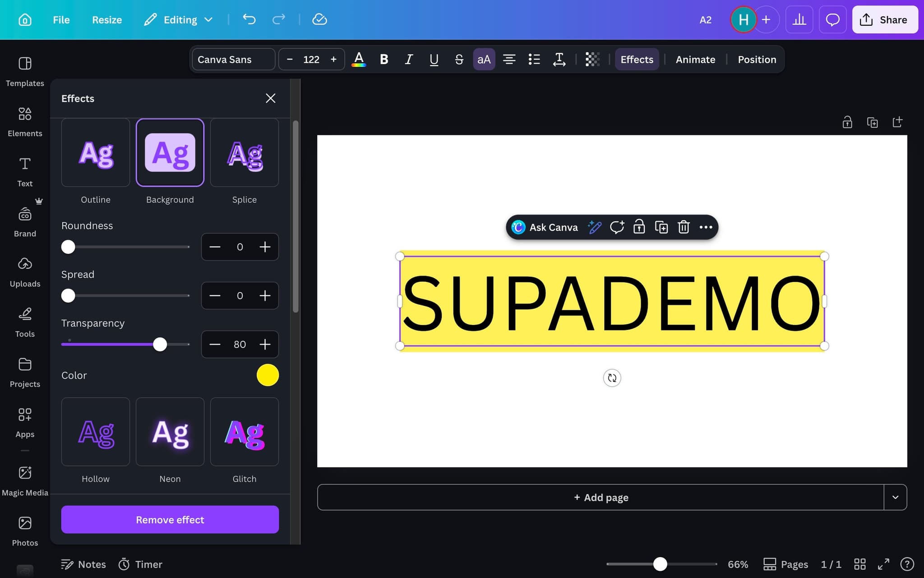Open the Add page dropdown chevron
924x578 pixels.
tap(895, 497)
